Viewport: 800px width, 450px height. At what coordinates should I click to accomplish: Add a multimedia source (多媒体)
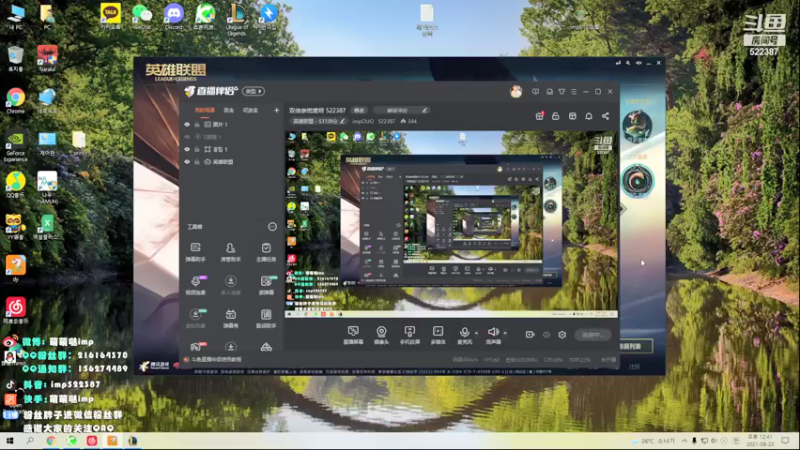[x=438, y=335]
